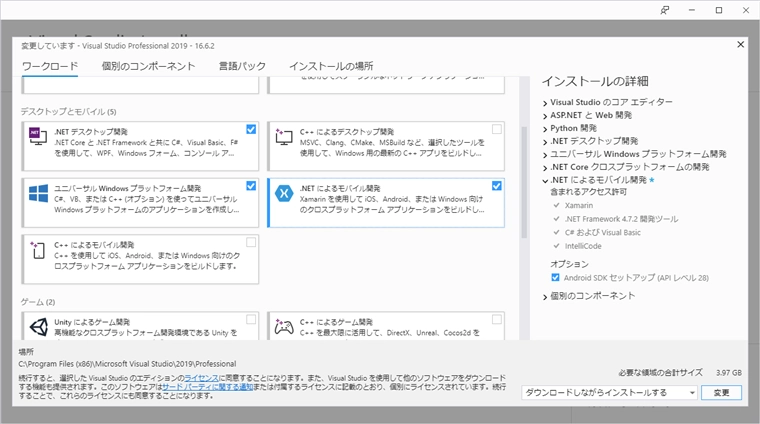Expand .NET Core クロスプラットフォームの開発 details
Viewport: 760px width, 424px height.
pos(545,168)
